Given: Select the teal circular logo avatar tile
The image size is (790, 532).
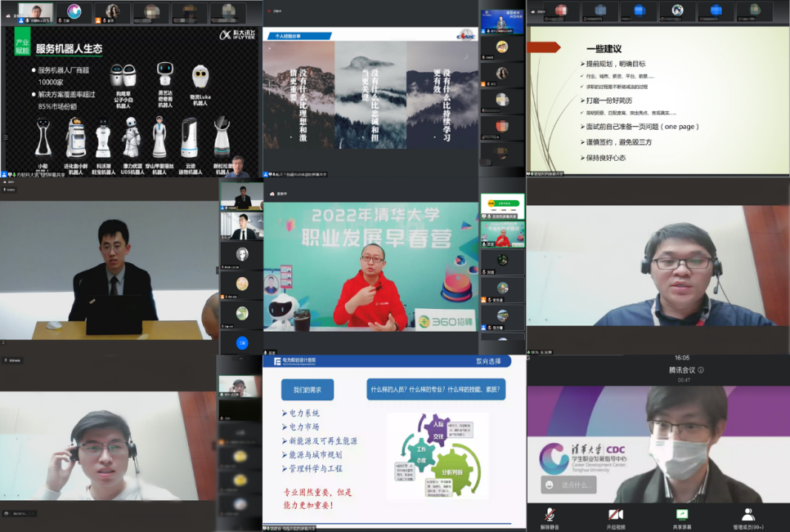Looking at the screenshot, I should 74,11.
